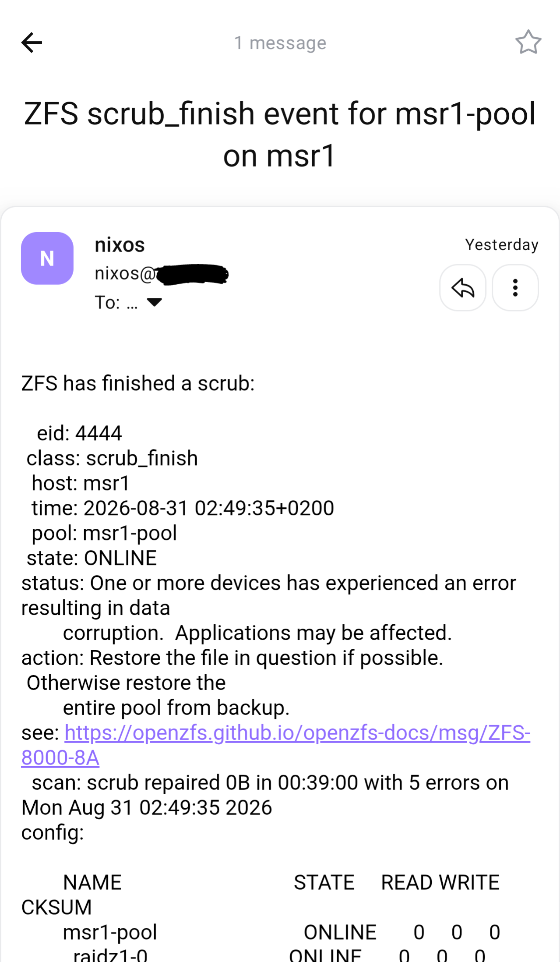Tap the purple N sender avatar
The height and width of the screenshot is (962, 560).
point(47,258)
